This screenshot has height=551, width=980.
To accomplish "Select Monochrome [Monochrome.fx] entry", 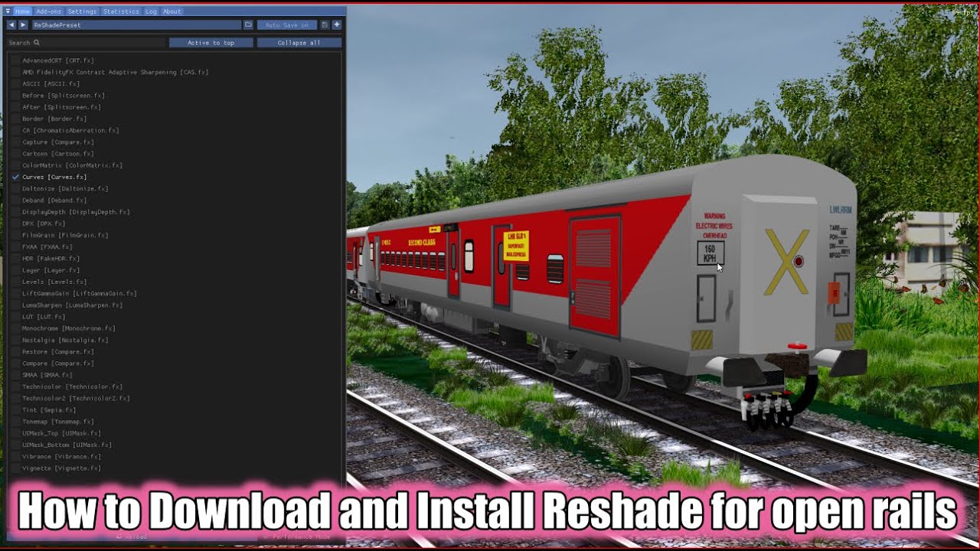I will 69,328.
